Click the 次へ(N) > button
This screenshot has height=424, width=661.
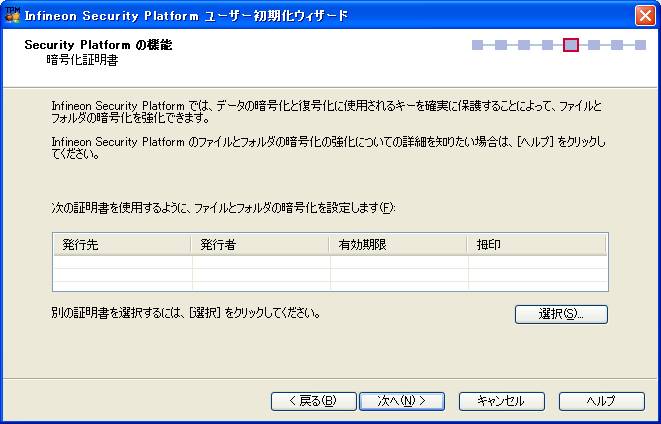coord(402,401)
